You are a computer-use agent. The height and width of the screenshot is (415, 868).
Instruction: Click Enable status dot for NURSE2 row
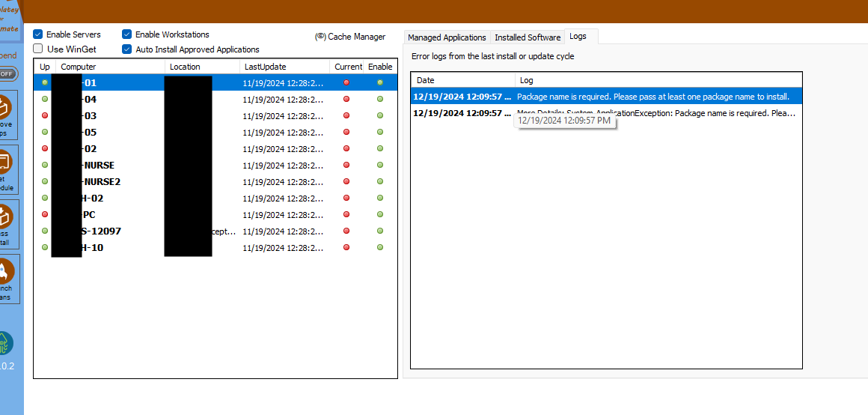click(x=380, y=182)
